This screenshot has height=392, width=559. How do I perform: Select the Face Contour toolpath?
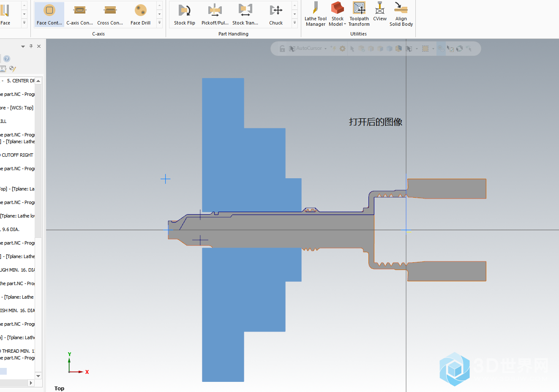pos(49,14)
